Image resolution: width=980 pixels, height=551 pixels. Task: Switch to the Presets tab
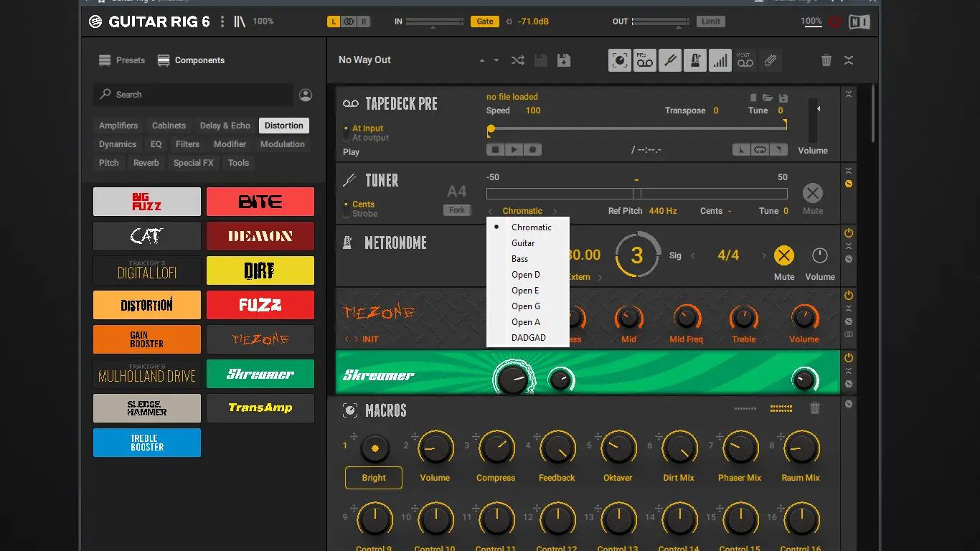tap(122, 60)
